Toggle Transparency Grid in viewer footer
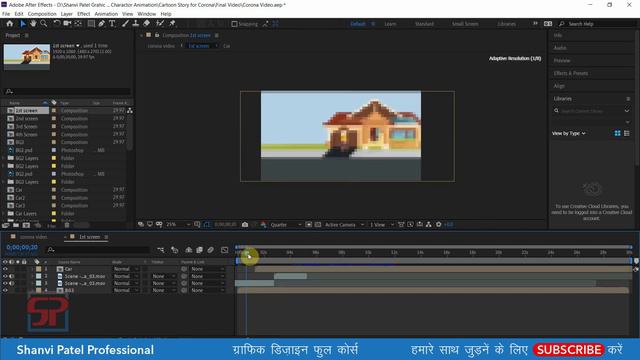640x360 pixels. click(318, 224)
